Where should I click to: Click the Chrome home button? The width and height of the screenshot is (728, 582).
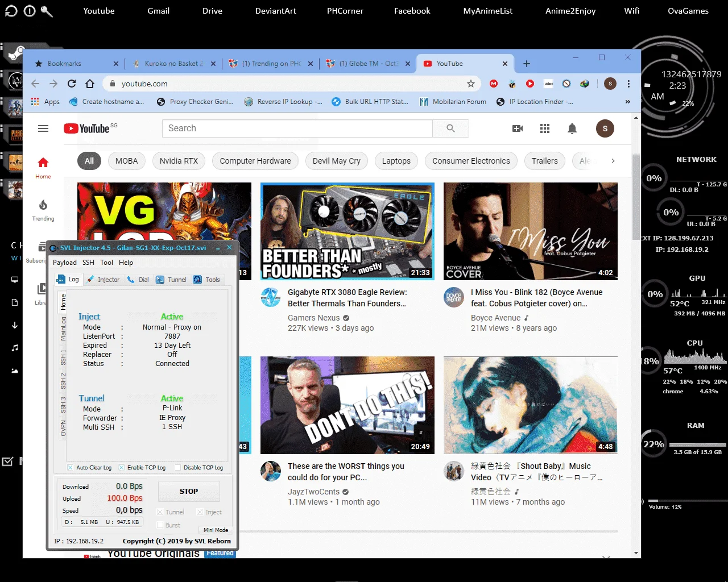90,84
